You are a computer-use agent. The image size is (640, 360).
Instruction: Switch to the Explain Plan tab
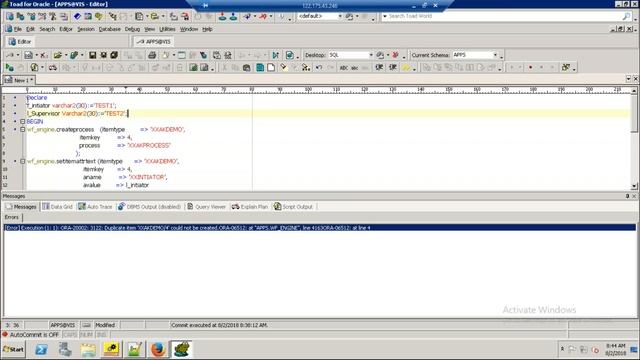click(x=250, y=207)
